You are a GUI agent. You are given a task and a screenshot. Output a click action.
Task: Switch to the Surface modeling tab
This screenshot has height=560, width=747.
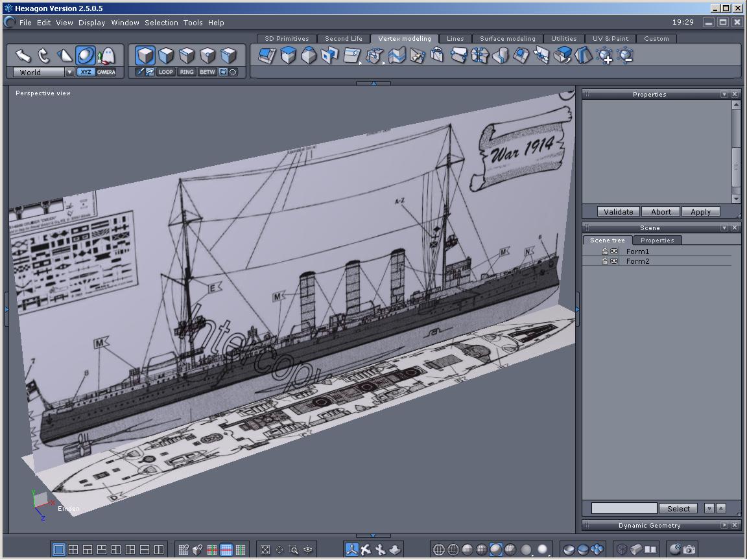coord(507,39)
